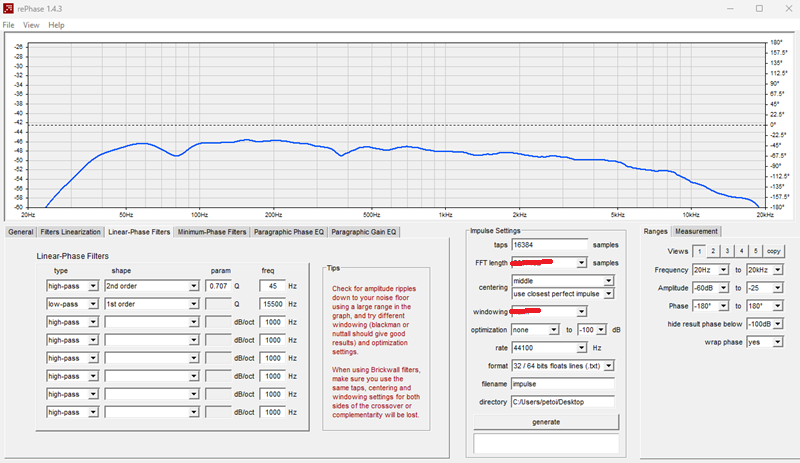Image resolution: width=800 pixels, height=463 pixels.
Task: Switch to the Measurement tab
Action: 696,231
